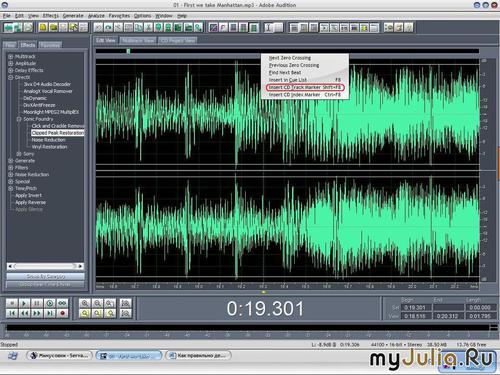Click the effects panel horizontal scrollbar

coord(45,266)
